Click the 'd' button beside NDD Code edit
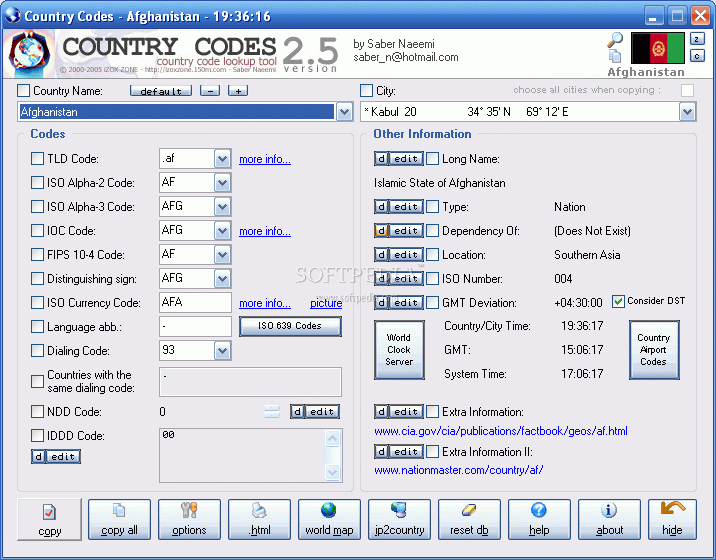 (x=297, y=412)
